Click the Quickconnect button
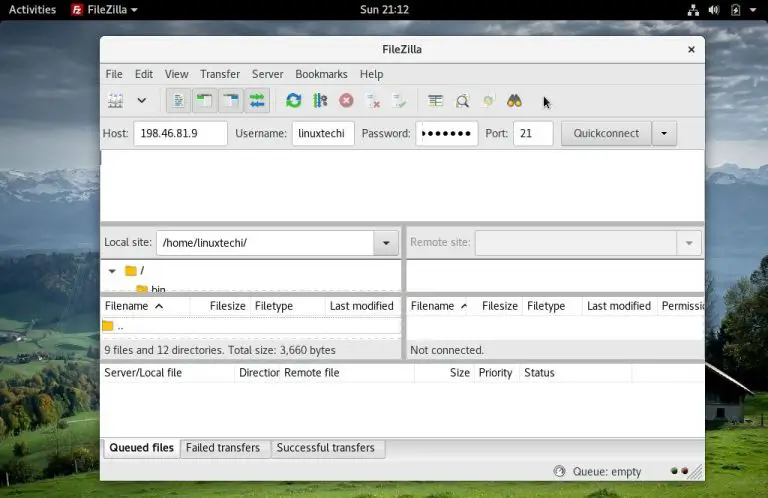 (x=606, y=133)
